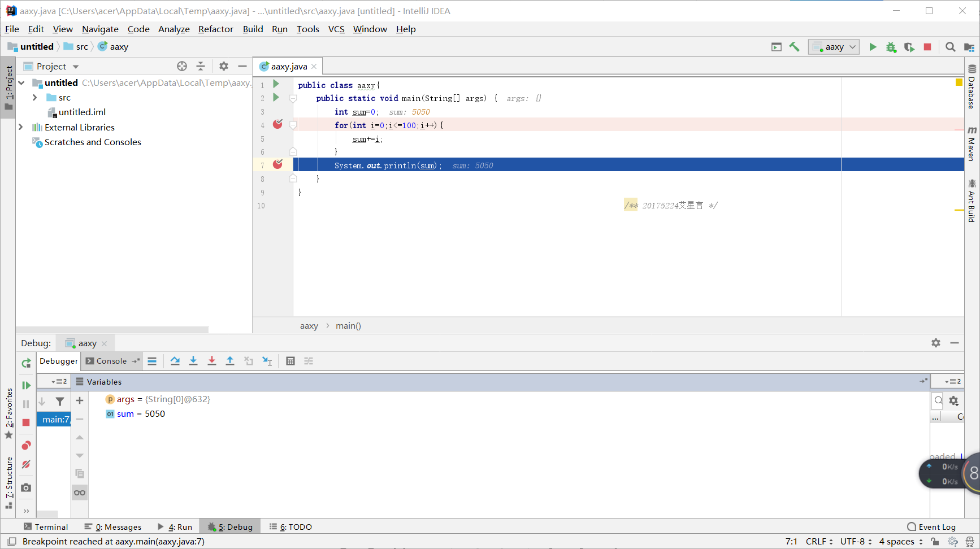This screenshot has height=549, width=980.
Task: Remove the breakpoint on line 4
Action: (x=277, y=124)
